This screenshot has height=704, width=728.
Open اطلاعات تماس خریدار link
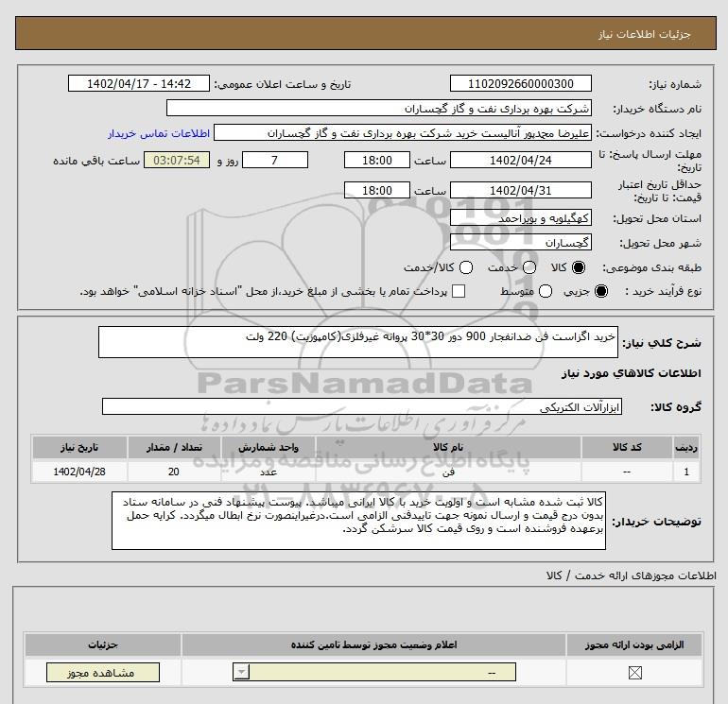159,133
